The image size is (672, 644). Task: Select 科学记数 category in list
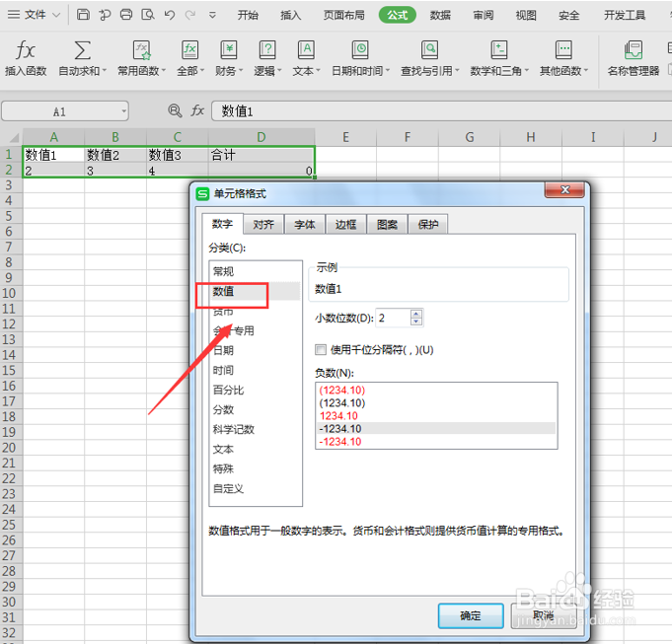click(x=256, y=429)
